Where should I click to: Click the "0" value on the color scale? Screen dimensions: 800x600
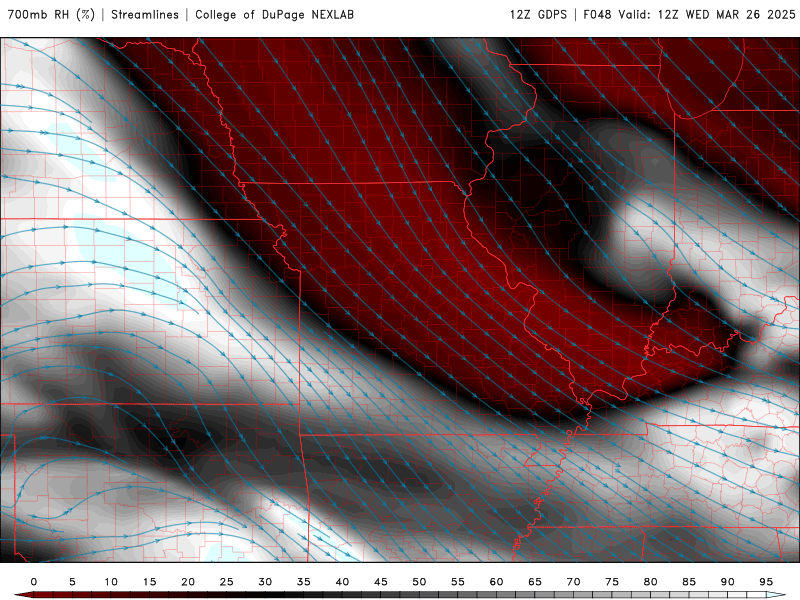[34, 582]
